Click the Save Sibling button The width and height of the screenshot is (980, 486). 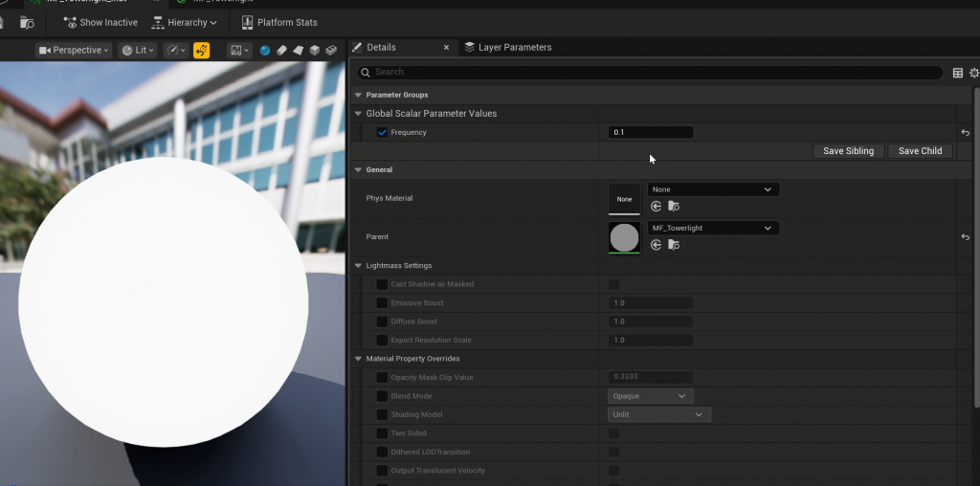(848, 151)
